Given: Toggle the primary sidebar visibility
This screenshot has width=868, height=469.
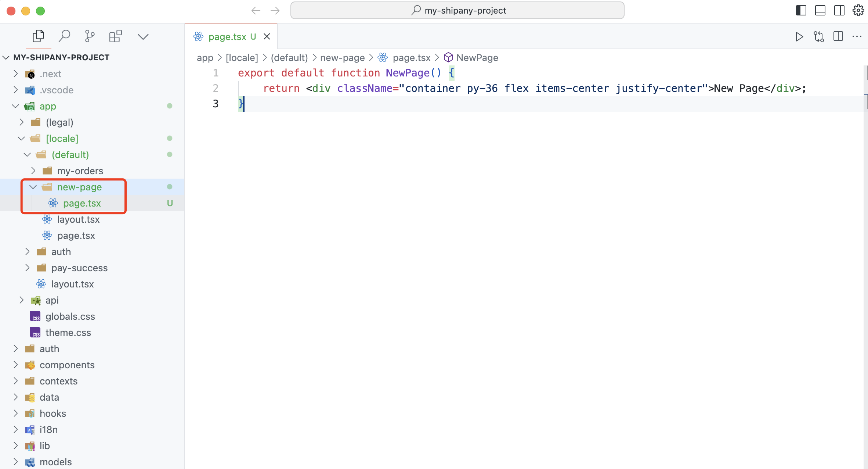Looking at the screenshot, I should (801, 10).
